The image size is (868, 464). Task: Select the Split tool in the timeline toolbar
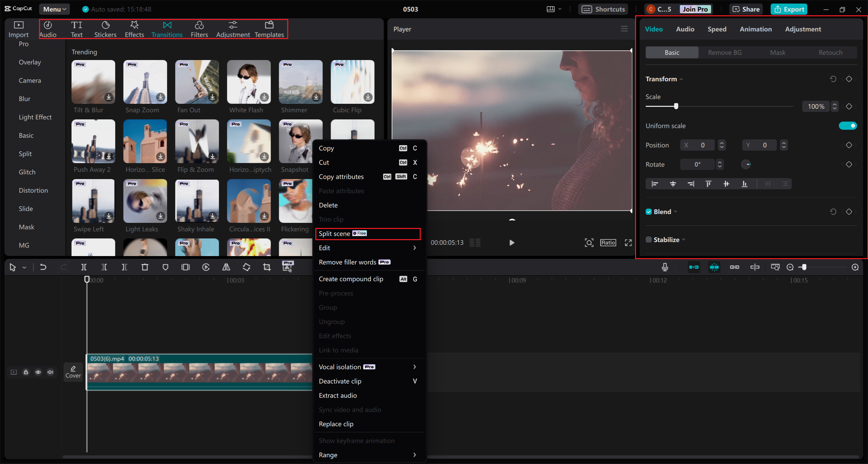(84, 267)
